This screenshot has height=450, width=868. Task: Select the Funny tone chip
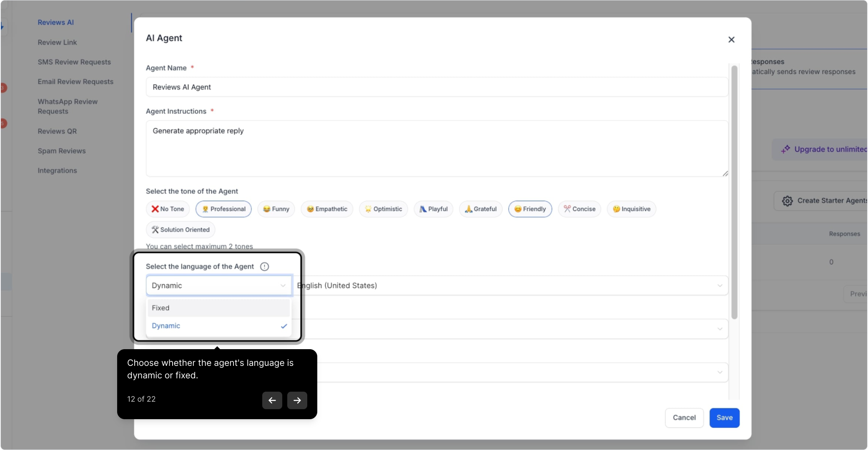pos(276,209)
